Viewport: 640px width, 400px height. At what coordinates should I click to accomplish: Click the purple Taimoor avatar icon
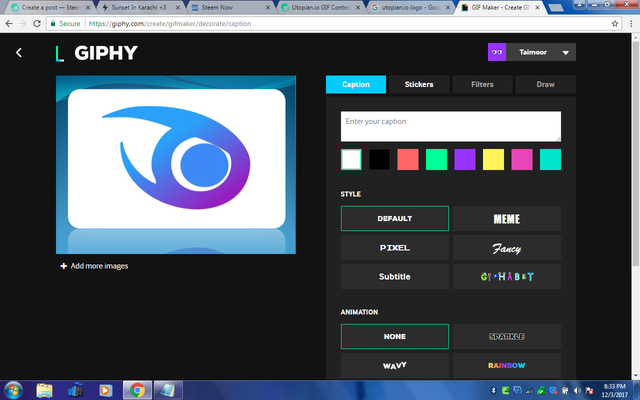(497, 52)
